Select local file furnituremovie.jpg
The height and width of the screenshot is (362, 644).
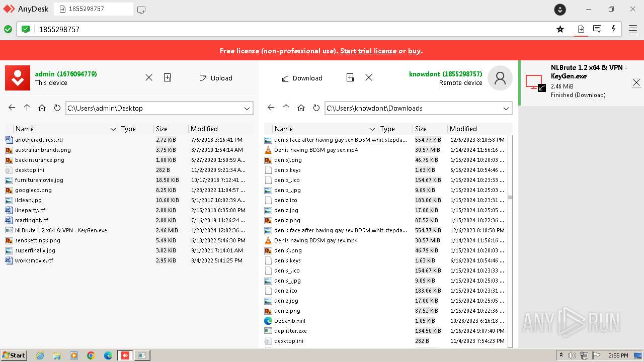39,180
